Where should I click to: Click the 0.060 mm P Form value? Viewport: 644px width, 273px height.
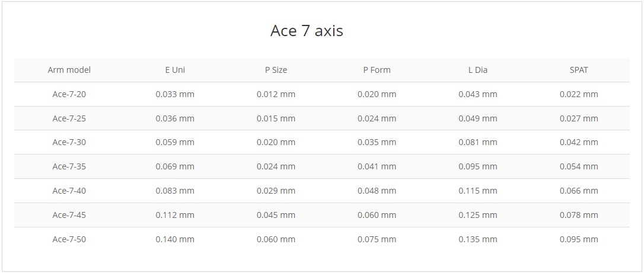tap(377, 215)
